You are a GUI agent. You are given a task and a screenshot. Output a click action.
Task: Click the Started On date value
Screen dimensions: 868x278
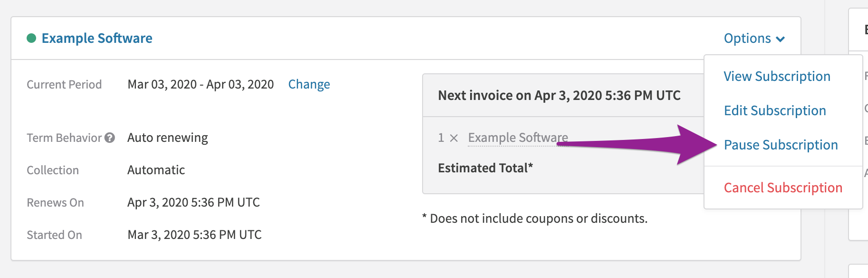coord(194,235)
